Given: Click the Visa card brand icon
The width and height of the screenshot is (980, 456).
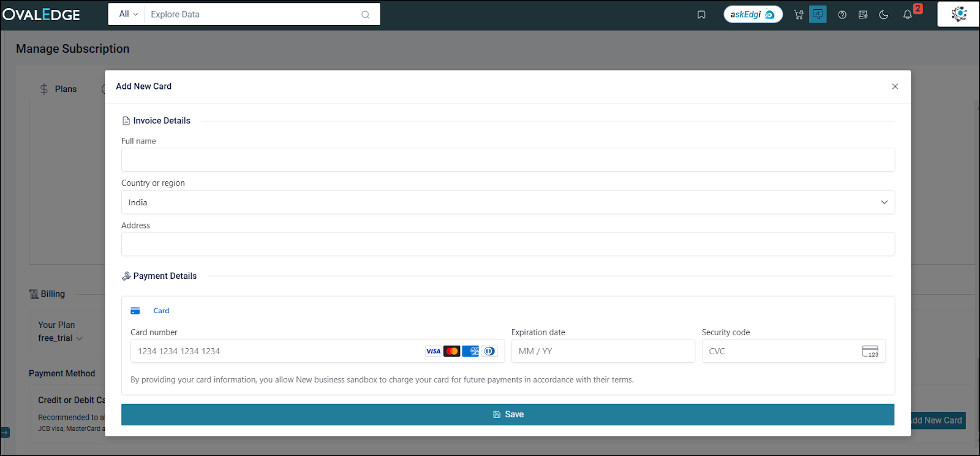Looking at the screenshot, I should (x=433, y=351).
